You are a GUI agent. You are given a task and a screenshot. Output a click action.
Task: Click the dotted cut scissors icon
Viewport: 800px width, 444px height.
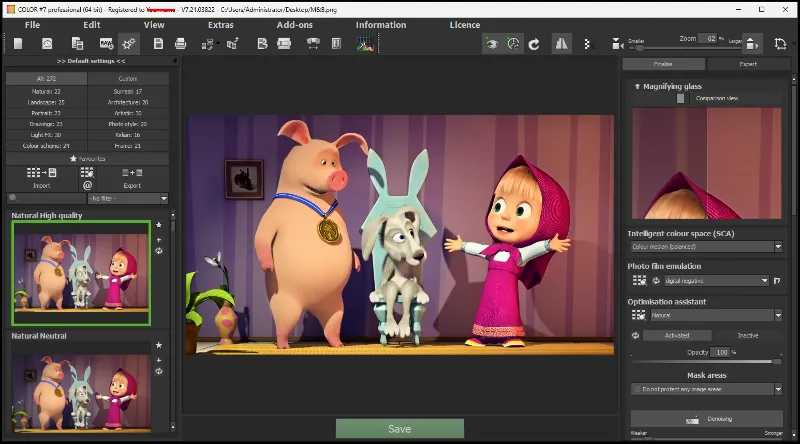tap(587, 44)
